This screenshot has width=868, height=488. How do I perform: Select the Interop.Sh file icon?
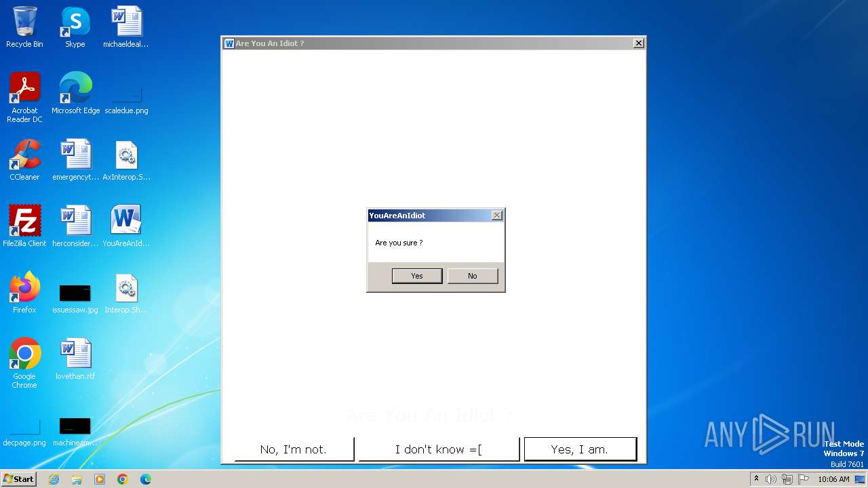click(x=126, y=293)
